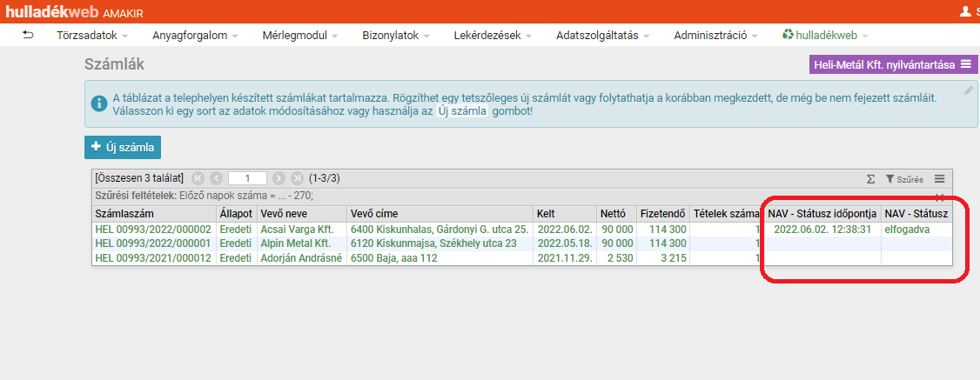Click the back arrow icon in menu bar
Viewport: 980px width, 380px height.
(x=28, y=35)
